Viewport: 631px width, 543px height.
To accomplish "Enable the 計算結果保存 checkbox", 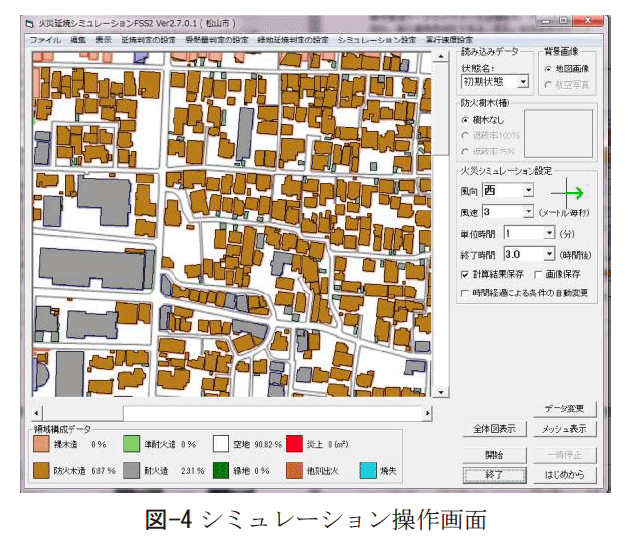I will [x=465, y=274].
